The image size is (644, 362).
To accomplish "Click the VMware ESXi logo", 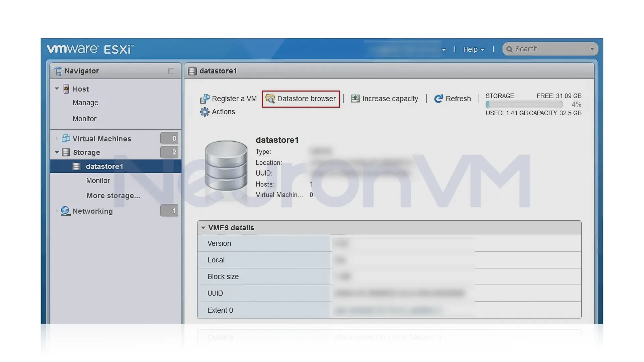I will tap(91, 49).
